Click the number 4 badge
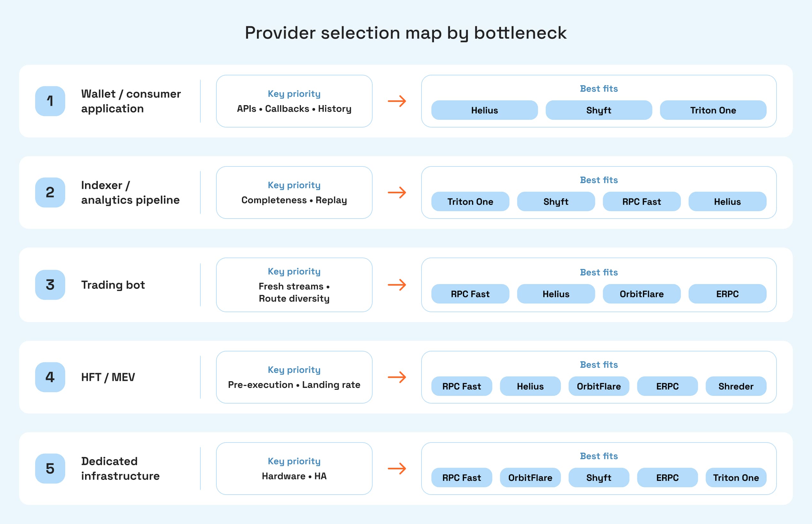The image size is (812, 524). click(x=50, y=377)
